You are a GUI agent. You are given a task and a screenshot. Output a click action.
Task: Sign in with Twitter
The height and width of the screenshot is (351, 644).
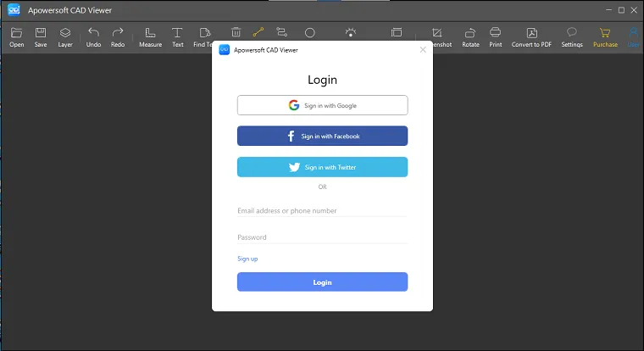pyautogui.click(x=322, y=167)
